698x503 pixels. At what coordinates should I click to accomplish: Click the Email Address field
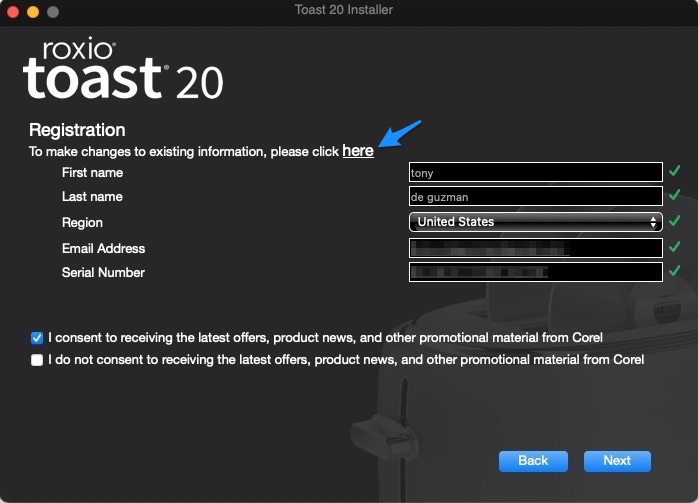pyautogui.click(x=536, y=248)
